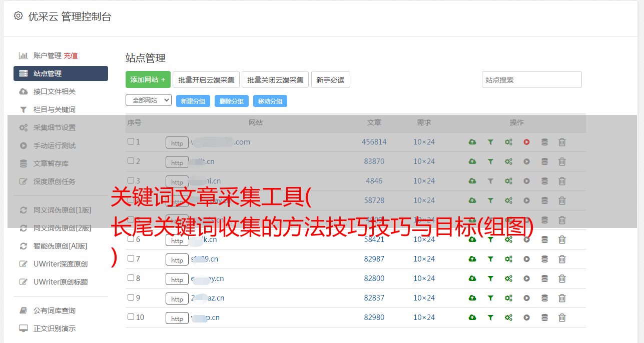Click 10×24 demand link in row 9

pyautogui.click(x=424, y=298)
